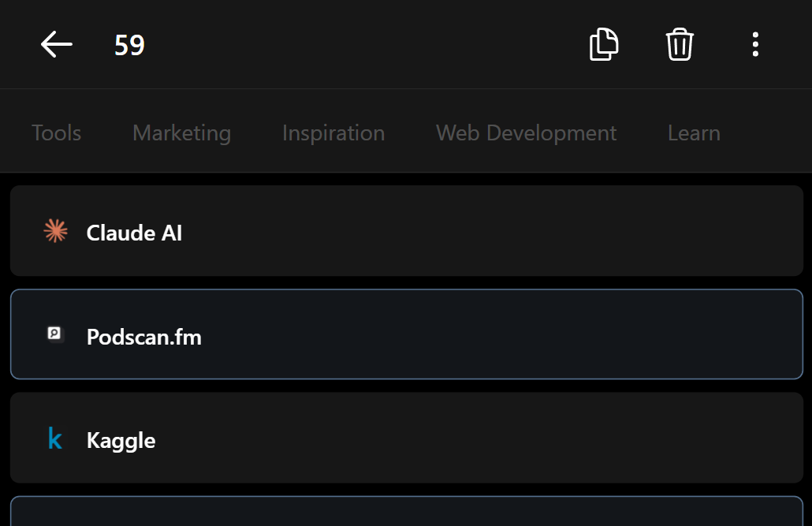Click the partially visible card below Kaggle

click(x=407, y=512)
